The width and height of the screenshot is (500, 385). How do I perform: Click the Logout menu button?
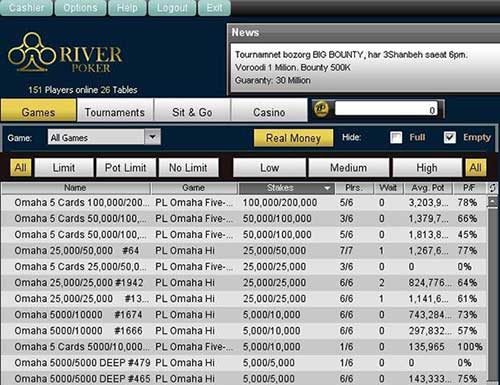(x=172, y=8)
